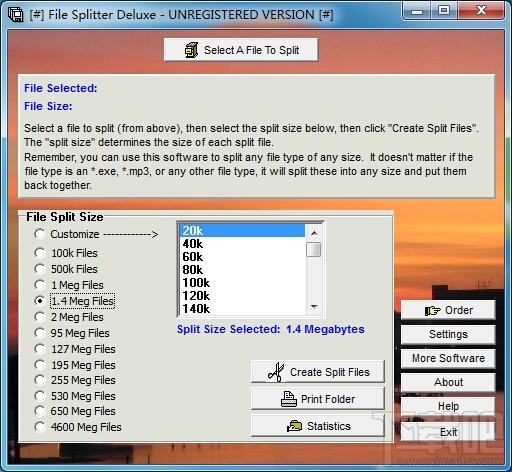Select the 195 Meg Files radio button
The height and width of the screenshot is (472, 512).
40,365
